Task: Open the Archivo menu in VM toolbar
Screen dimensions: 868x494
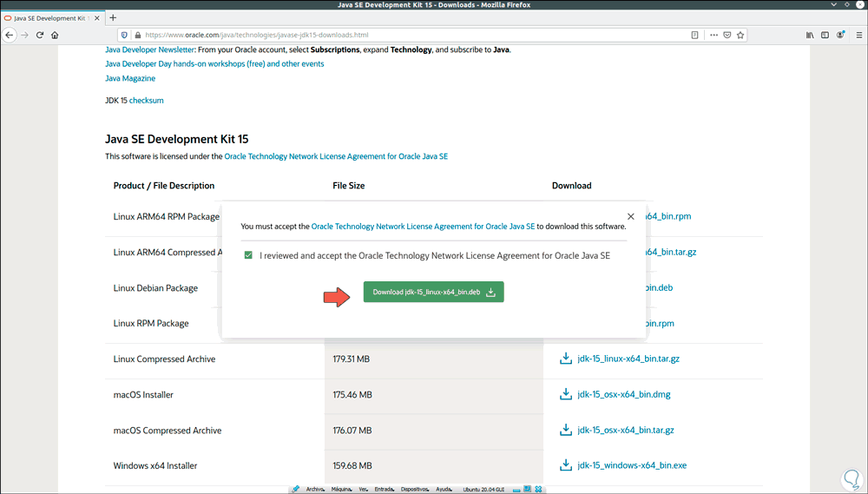Action: tap(314, 490)
